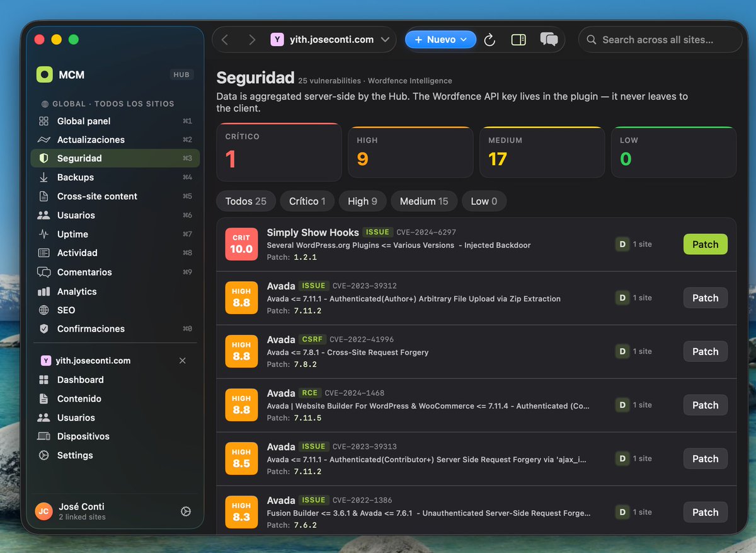The image size is (756, 553).
Task: Go back with the left arrow
Action: coord(225,40)
